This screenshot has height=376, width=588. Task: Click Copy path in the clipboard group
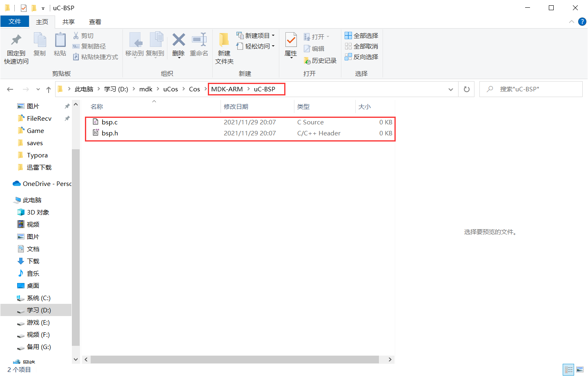click(89, 46)
